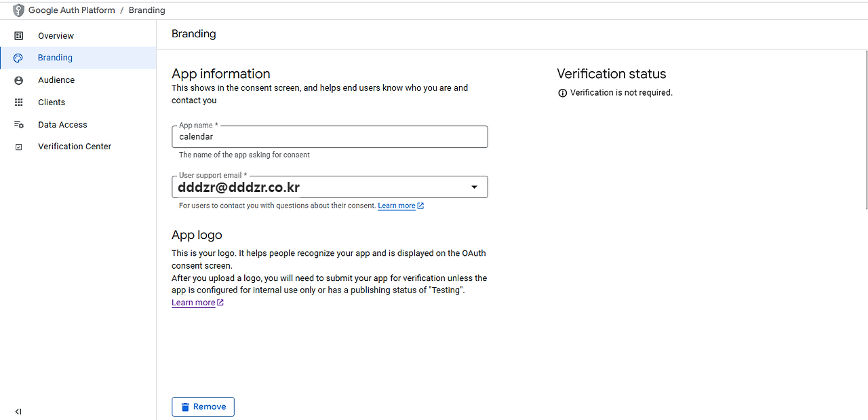
Task: Click the 'Verification status' heading
Action: tap(612, 74)
